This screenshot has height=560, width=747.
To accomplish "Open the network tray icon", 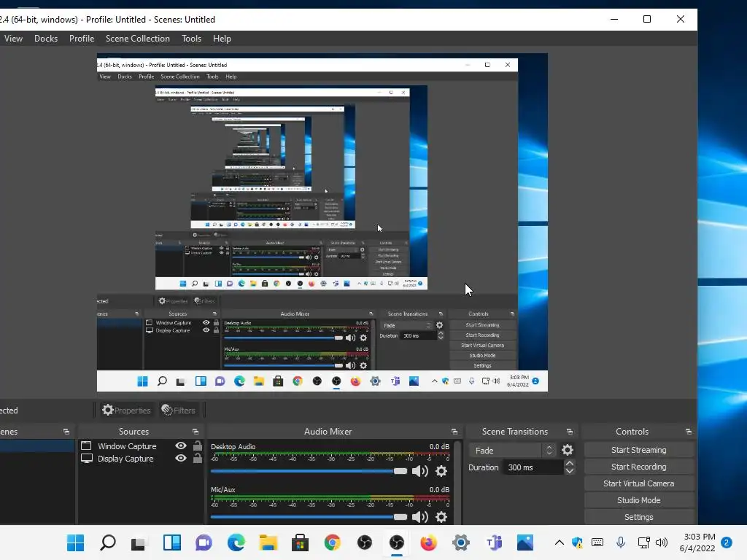I will pos(643,542).
